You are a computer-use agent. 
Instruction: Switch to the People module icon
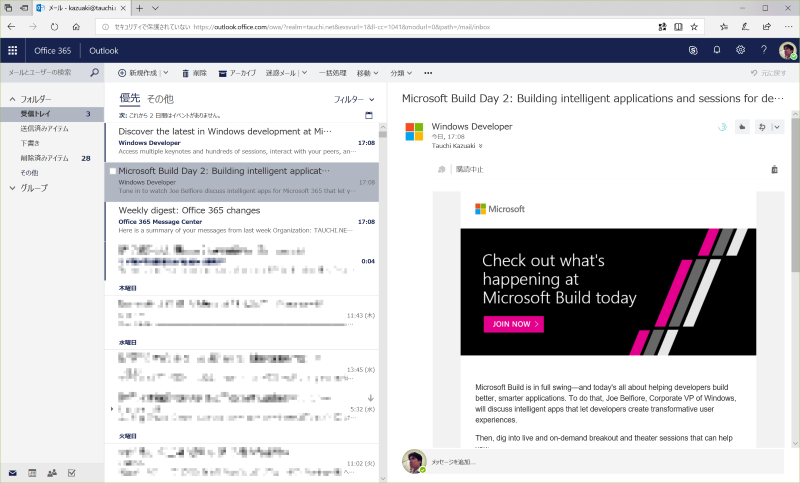(52, 473)
